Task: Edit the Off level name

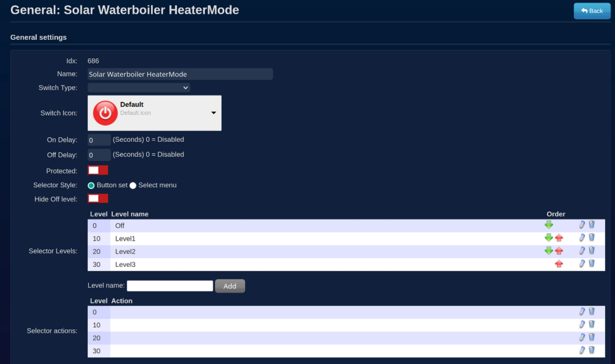Action: tap(582, 225)
